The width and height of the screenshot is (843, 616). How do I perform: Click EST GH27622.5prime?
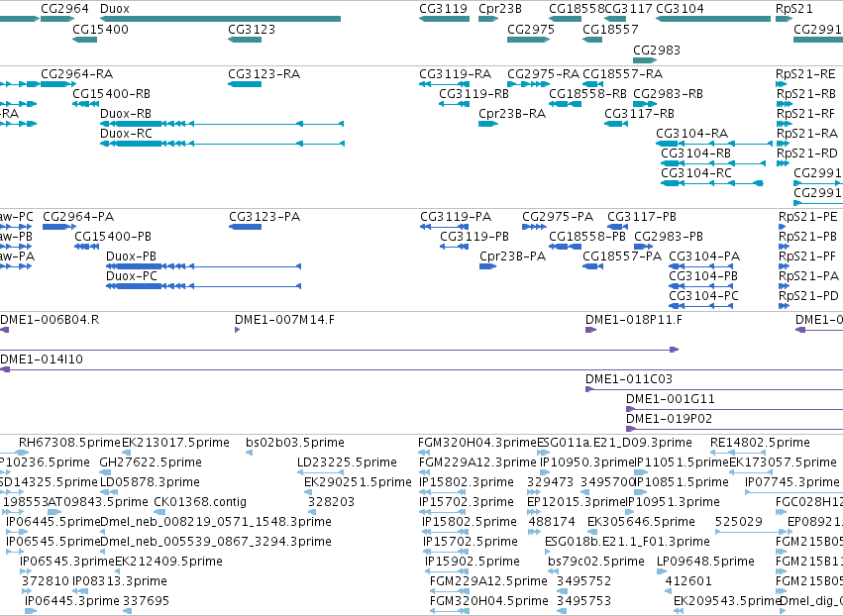click(105, 473)
